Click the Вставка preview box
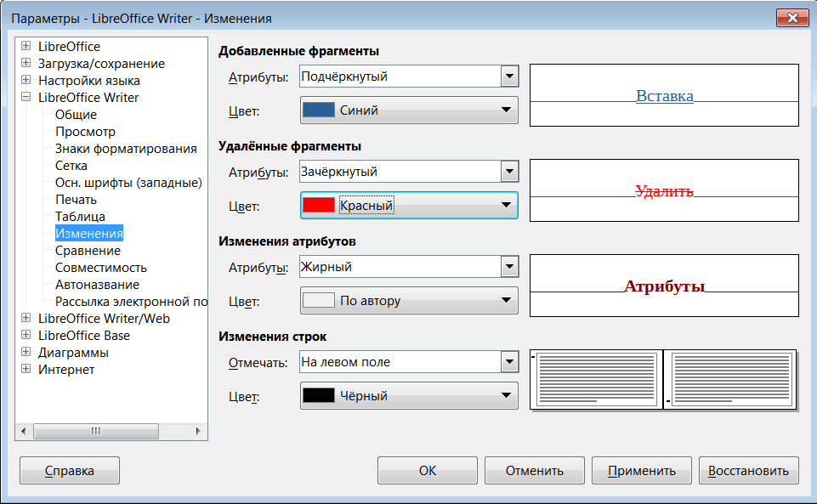Image resolution: width=817 pixels, height=504 pixels. point(664,95)
